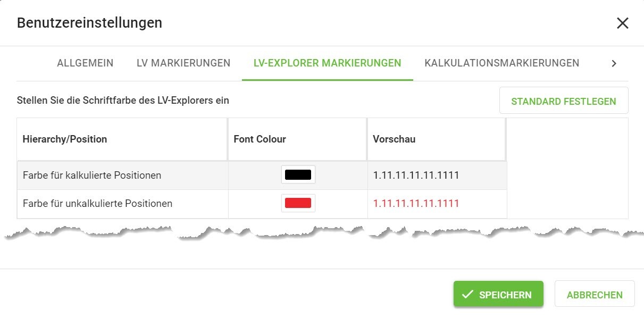Image resolution: width=644 pixels, height=317 pixels.
Task: Open the LV MARKIERUNGEN tab
Action: tap(183, 63)
